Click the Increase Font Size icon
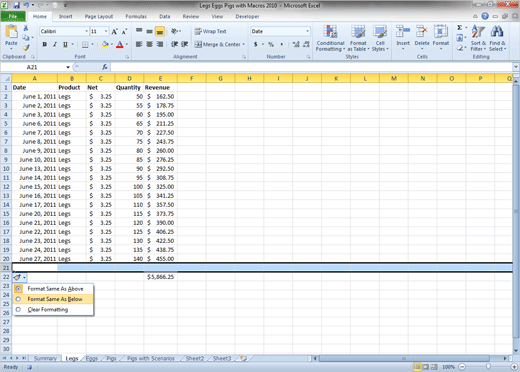This screenshot has width=520, height=372. 115,32
